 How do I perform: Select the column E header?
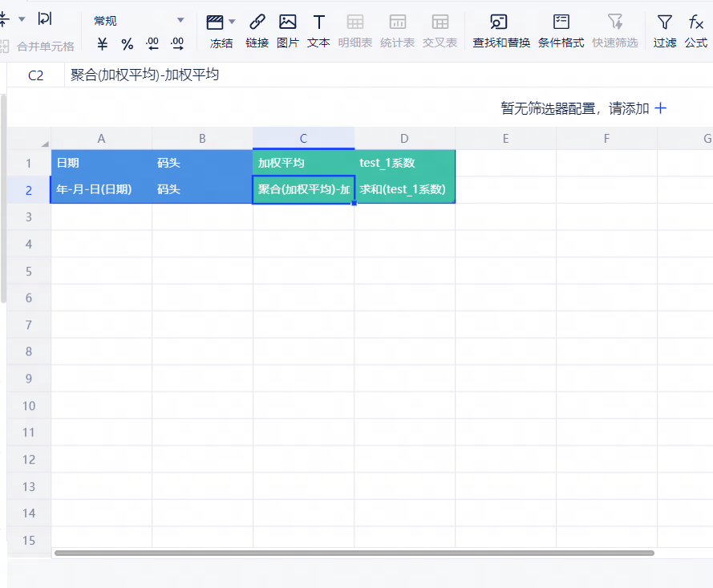(x=505, y=139)
